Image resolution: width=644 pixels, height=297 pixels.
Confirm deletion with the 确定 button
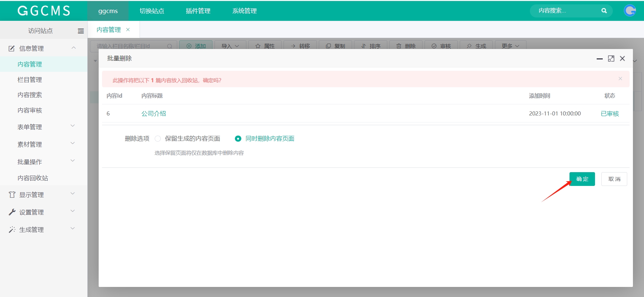[582, 179]
